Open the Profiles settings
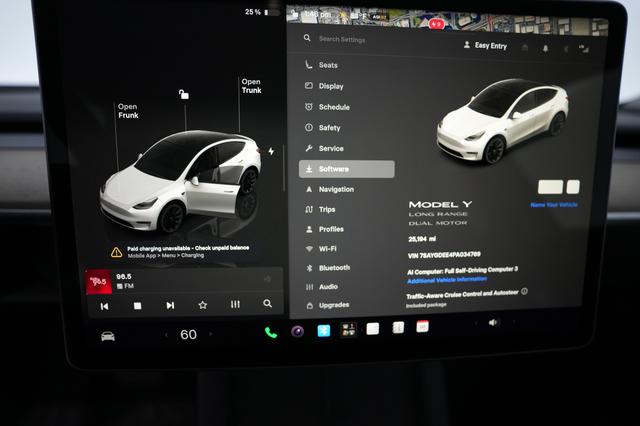Image resolution: width=640 pixels, height=426 pixels. 325,229
